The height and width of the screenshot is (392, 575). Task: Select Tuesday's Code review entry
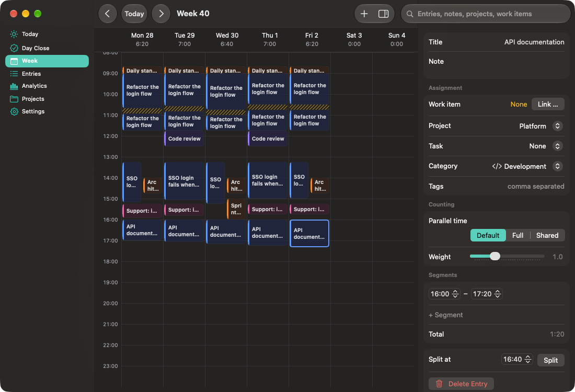(184, 139)
